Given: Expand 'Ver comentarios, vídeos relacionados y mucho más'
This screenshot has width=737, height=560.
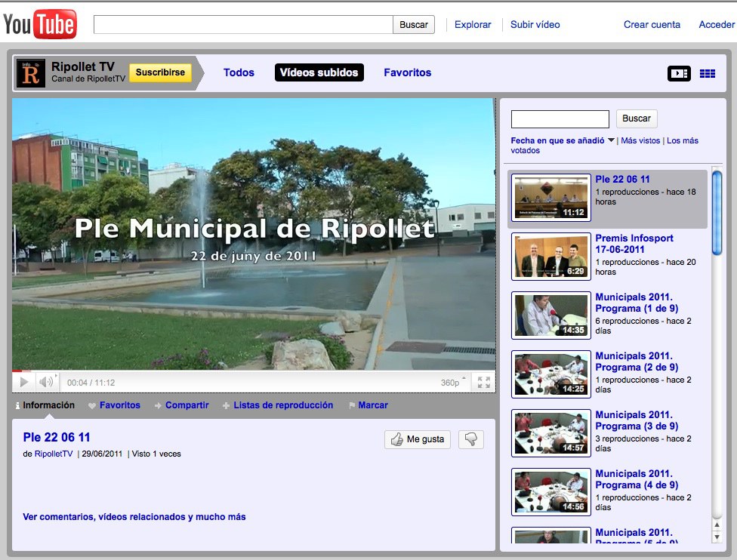Looking at the screenshot, I should [134, 517].
